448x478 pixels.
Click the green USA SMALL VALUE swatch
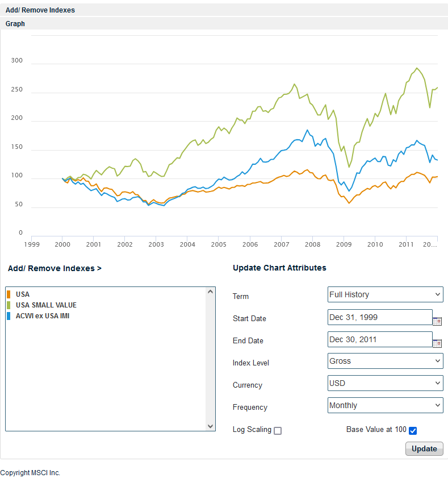click(x=9, y=305)
